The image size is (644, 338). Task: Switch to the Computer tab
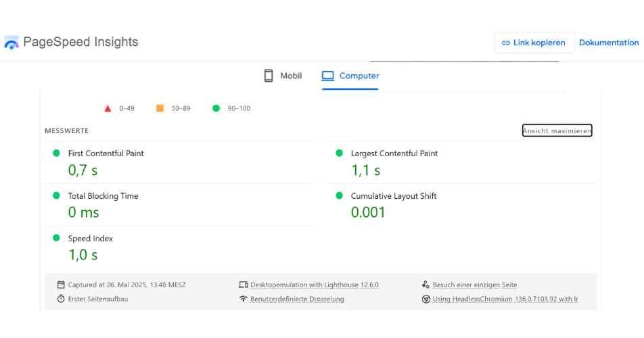pos(350,76)
